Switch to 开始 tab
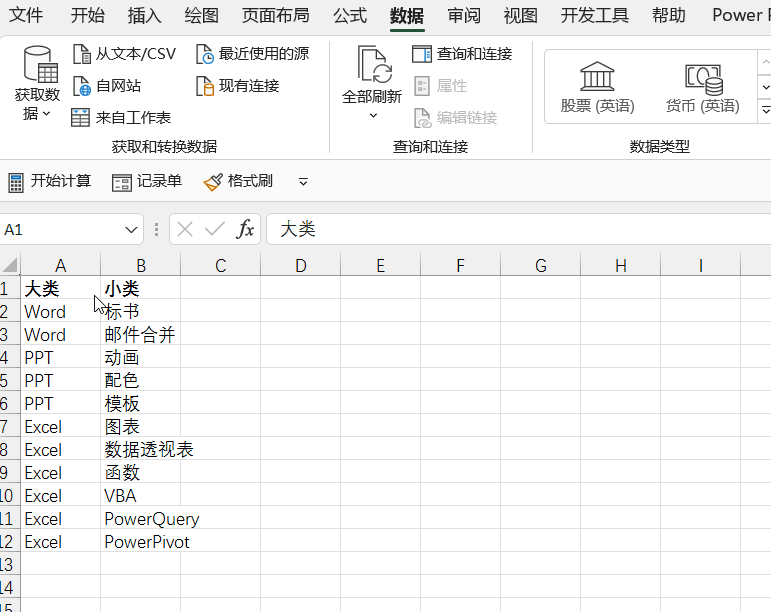Viewport: 771px width, 612px height. pos(88,15)
